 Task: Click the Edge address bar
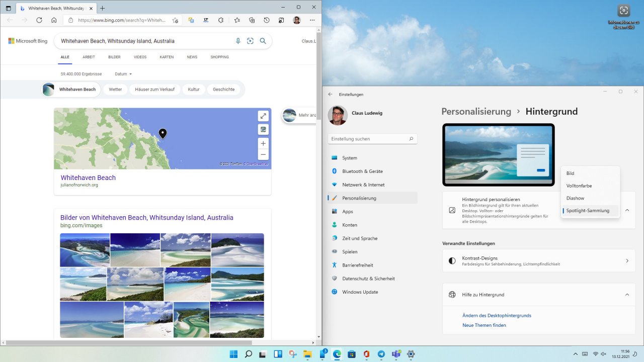[x=121, y=20]
